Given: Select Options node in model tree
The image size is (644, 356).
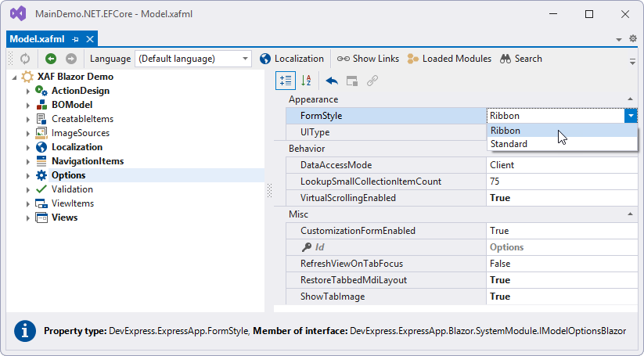Looking at the screenshot, I should coord(68,175).
